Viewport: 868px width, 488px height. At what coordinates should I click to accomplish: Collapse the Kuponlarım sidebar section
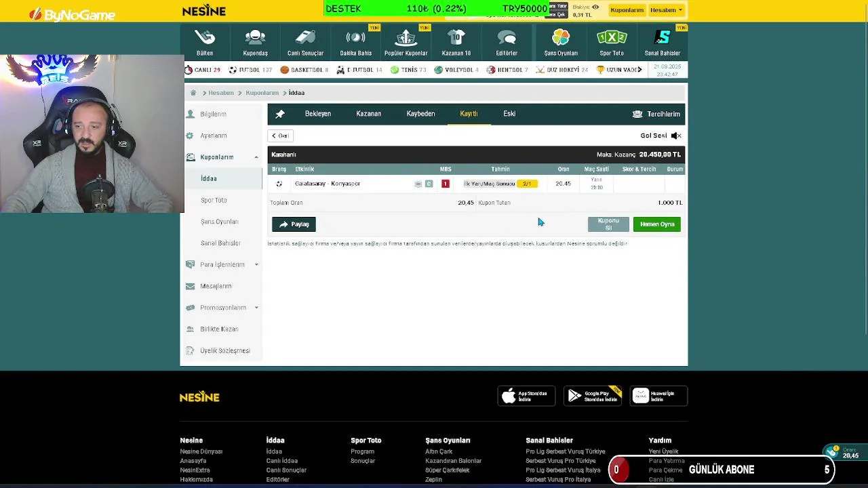pos(256,157)
